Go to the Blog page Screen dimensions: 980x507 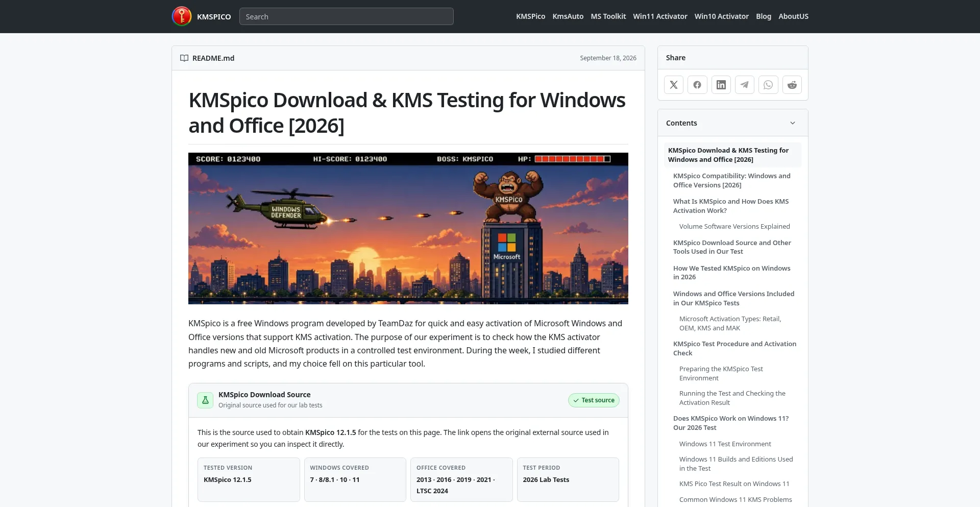coord(764,16)
